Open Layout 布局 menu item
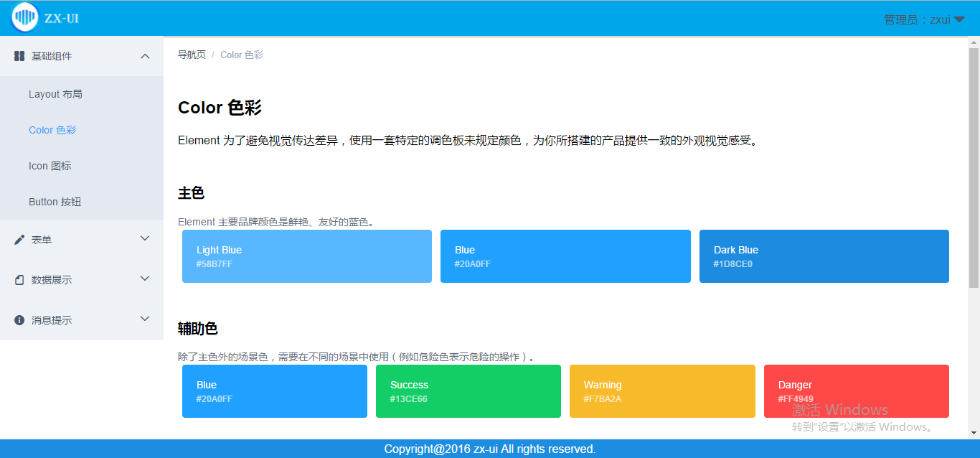This screenshot has width=980, height=458. coord(55,94)
